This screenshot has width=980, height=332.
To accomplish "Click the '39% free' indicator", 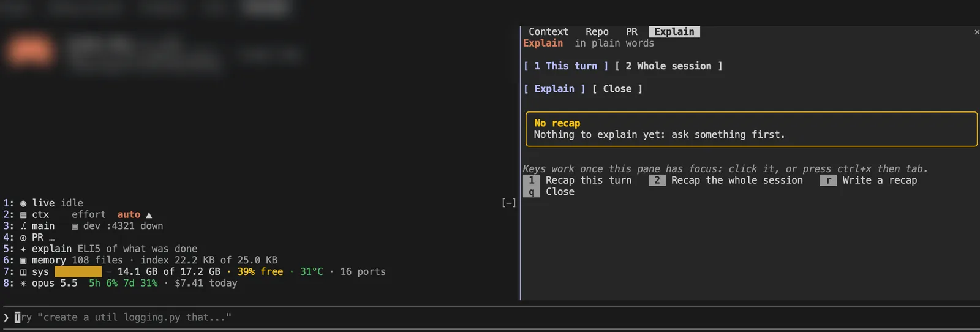I will [260, 272].
